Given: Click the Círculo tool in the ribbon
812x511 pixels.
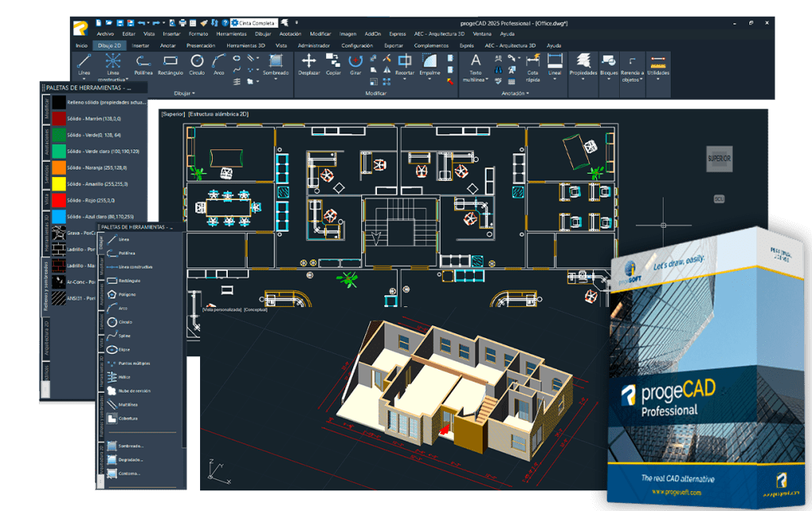Looking at the screenshot, I should click(197, 63).
